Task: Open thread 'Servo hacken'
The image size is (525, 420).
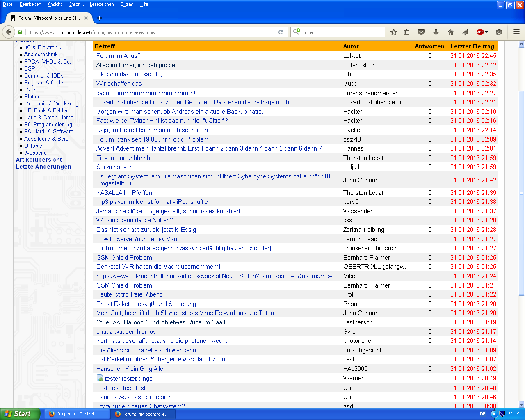Action: click(114, 167)
